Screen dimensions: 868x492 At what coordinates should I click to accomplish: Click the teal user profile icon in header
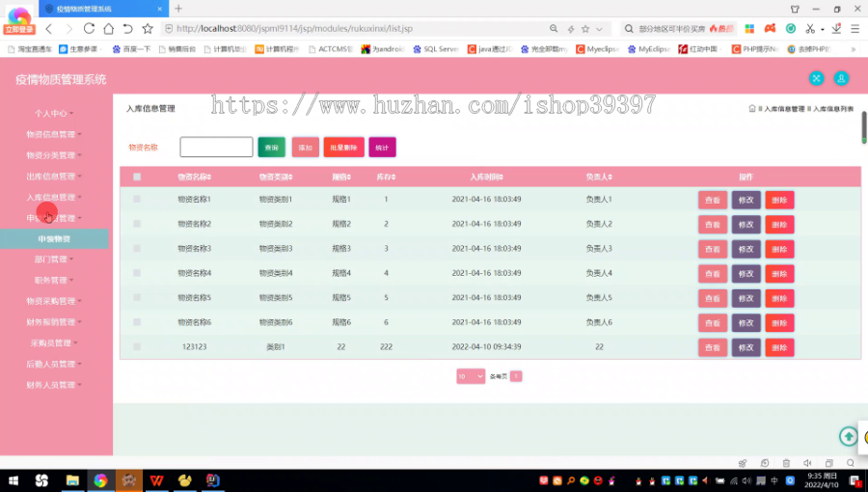(x=841, y=78)
